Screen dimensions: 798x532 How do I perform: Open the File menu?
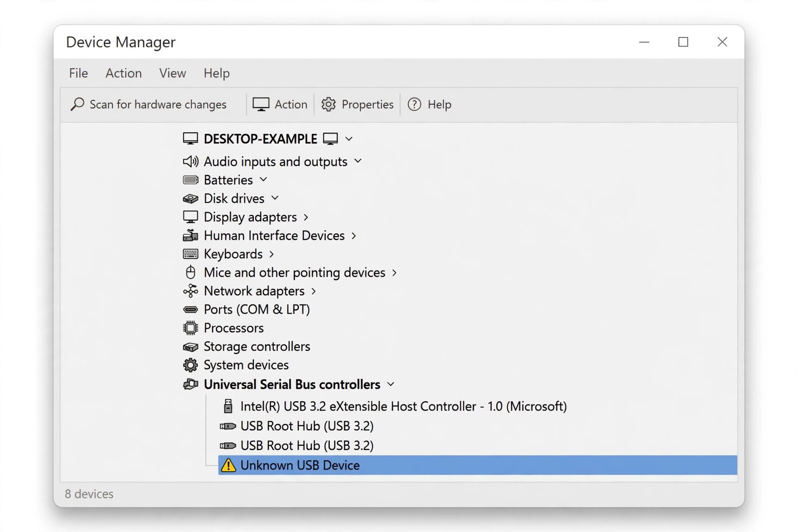pos(78,73)
